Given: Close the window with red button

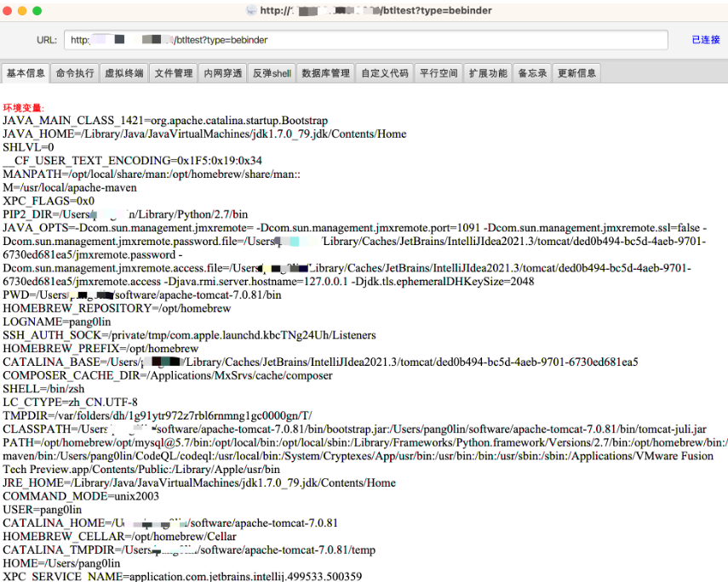Looking at the screenshot, I should tap(8, 11).
